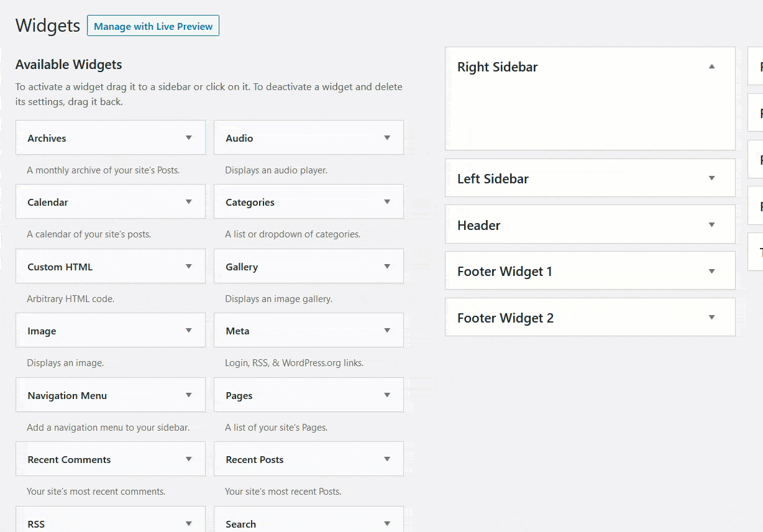
Task: Open the Search widget dropdown
Action: click(387, 523)
